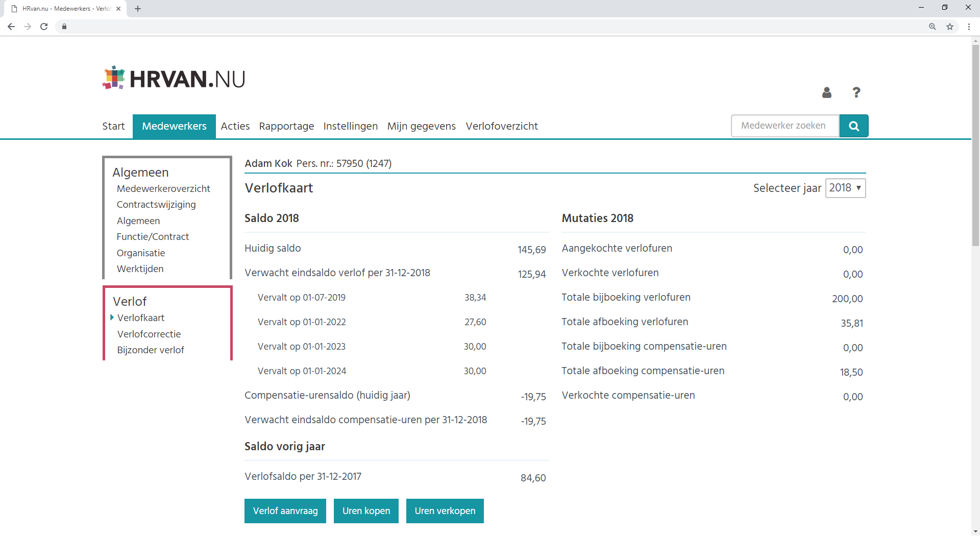Open Verlofcorrectie link
The height and width of the screenshot is (536, 980).
(x=149, y=334)
